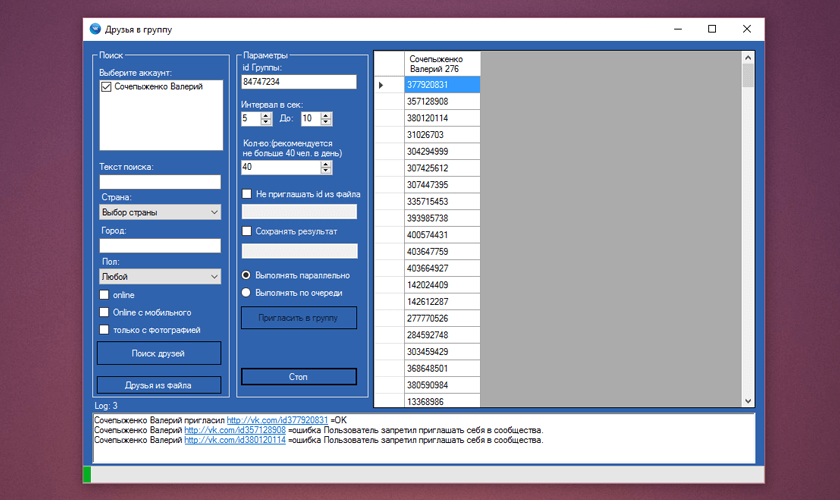Select cell 31026703
This screenshot has height=500, width=840.
tap(442, 135)
